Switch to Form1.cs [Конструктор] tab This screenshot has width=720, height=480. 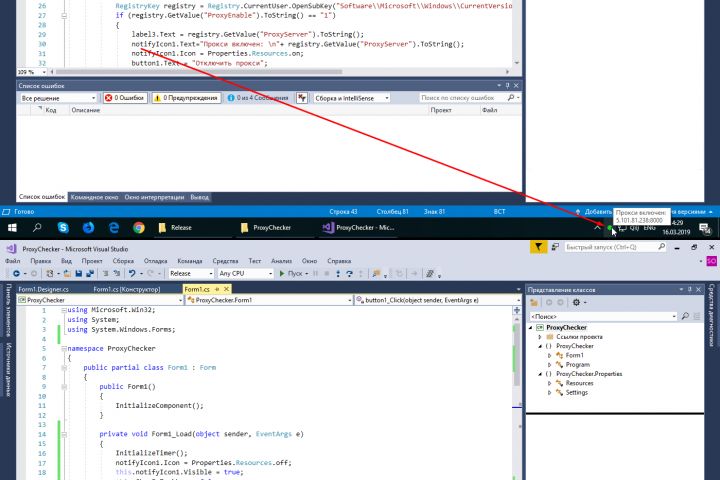pyautogui.click(x=127, y=289)
